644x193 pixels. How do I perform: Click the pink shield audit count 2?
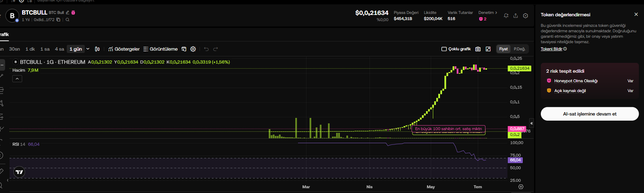(x=483, y=19)
